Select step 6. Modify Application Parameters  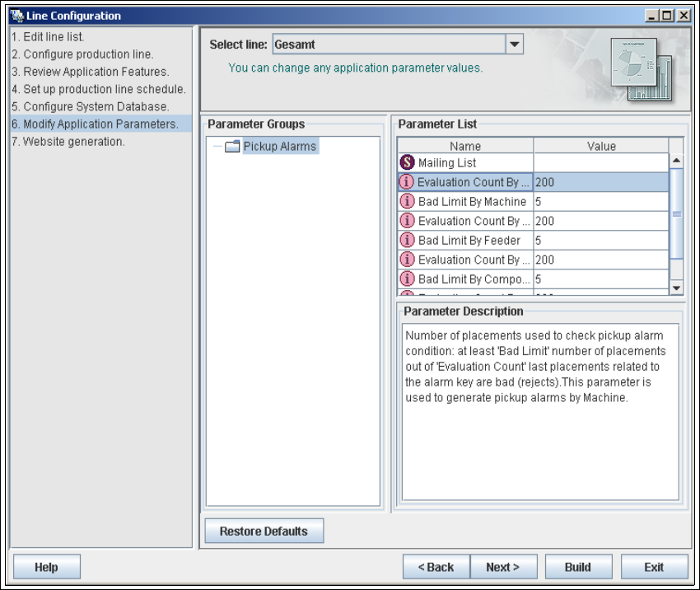click(101, 124)
